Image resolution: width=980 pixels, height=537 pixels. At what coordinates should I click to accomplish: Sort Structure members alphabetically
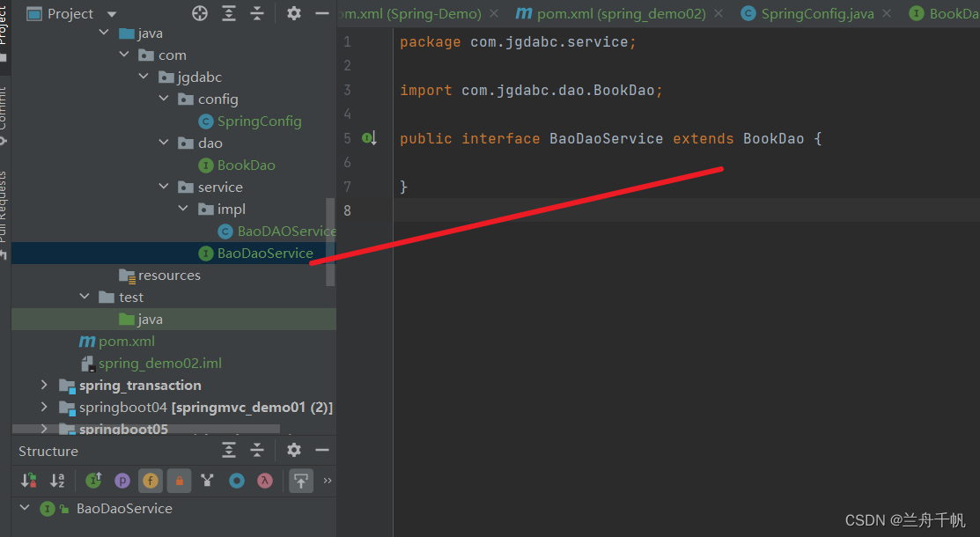(57, 480)
